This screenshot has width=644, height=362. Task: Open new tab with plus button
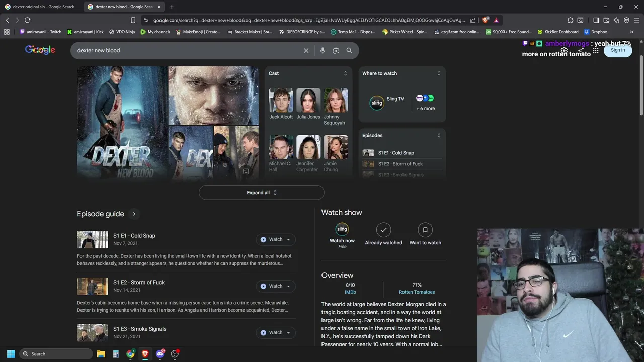(172, 7)
